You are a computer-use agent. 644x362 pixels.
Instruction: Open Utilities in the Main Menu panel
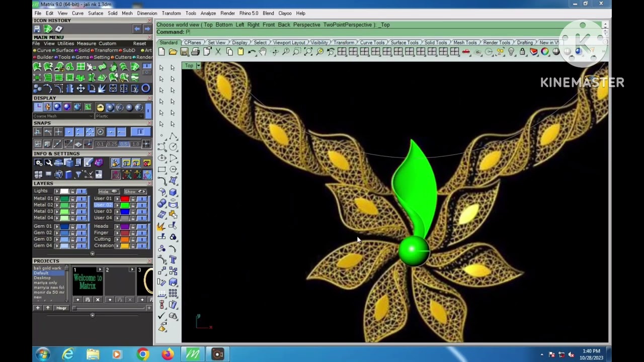pos(65,44)
